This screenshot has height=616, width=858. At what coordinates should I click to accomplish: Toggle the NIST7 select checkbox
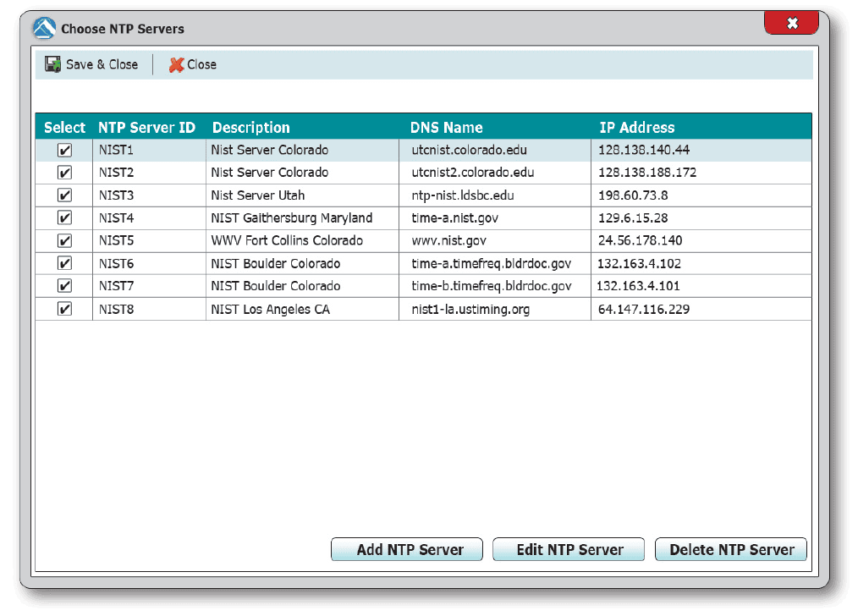[x=64, y=286]
